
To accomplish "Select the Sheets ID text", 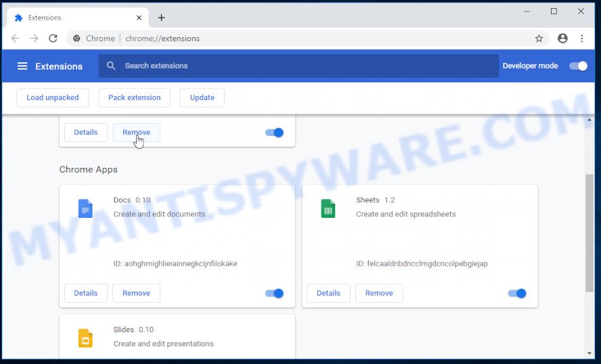I will coord(422,264).
